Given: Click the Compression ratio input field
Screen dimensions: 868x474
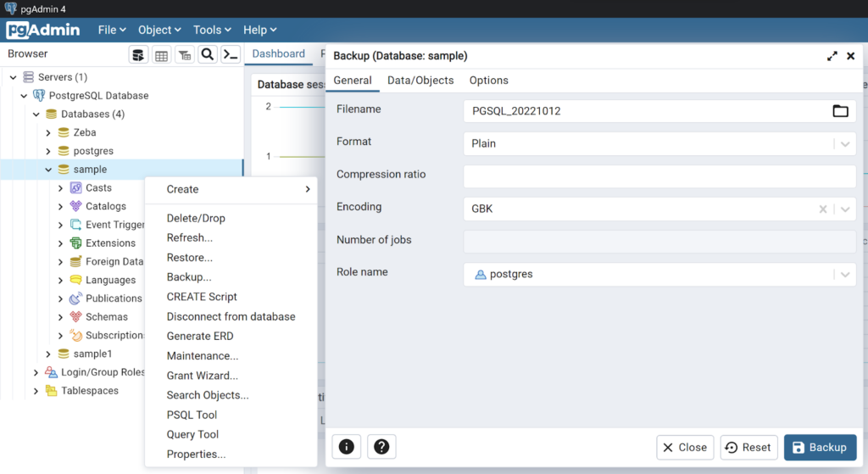Looking at the screenshot, I should pyautogui.click(x=659, y=176).
